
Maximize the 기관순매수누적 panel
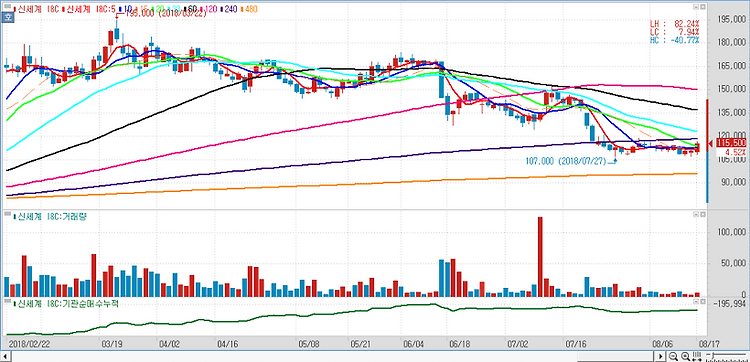[x=704, y=302]
